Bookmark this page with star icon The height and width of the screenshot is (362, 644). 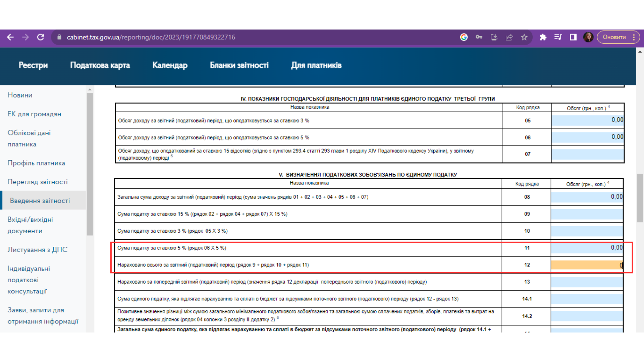pos(524,37)
